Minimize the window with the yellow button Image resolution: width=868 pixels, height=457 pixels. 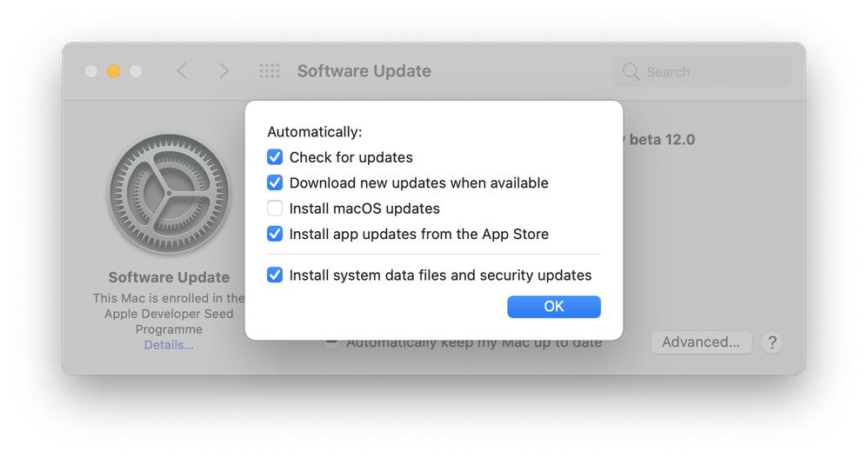point(113,71)
